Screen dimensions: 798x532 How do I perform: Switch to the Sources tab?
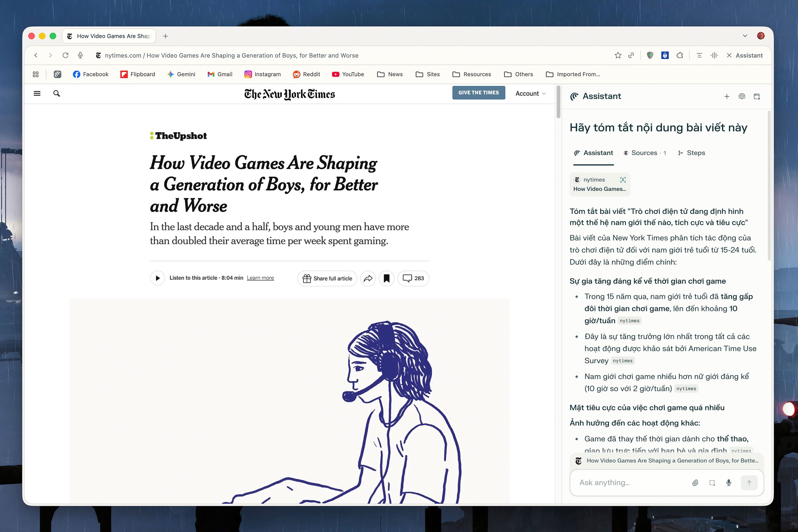pos(644,153)
